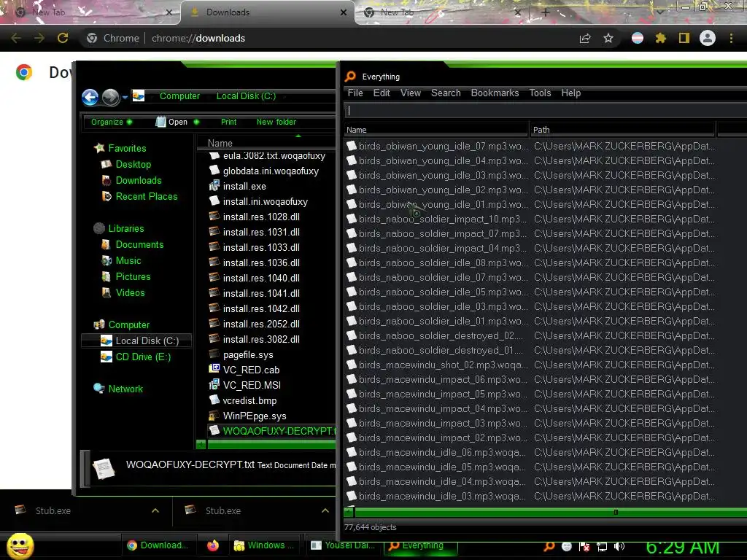Click the VC_RED.cab file icon
747x560 pixels.
[x=214, y=369]
